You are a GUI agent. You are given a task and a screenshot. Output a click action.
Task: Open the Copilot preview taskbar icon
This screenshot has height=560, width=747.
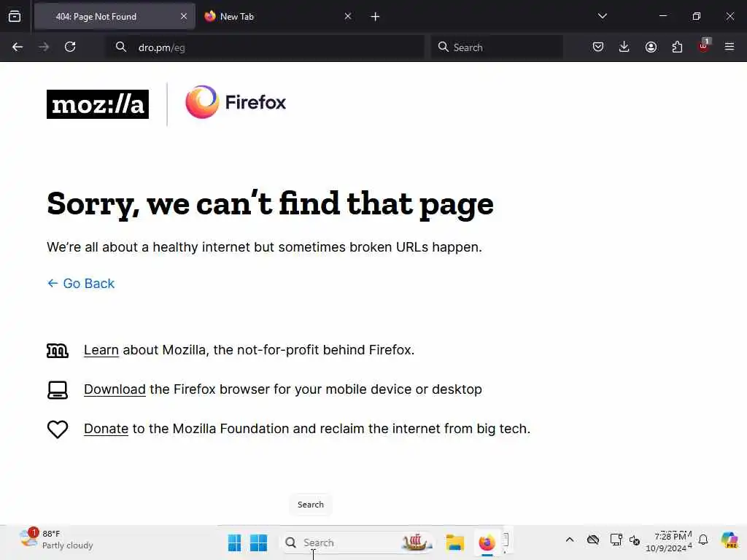click(x=729, y=540)
